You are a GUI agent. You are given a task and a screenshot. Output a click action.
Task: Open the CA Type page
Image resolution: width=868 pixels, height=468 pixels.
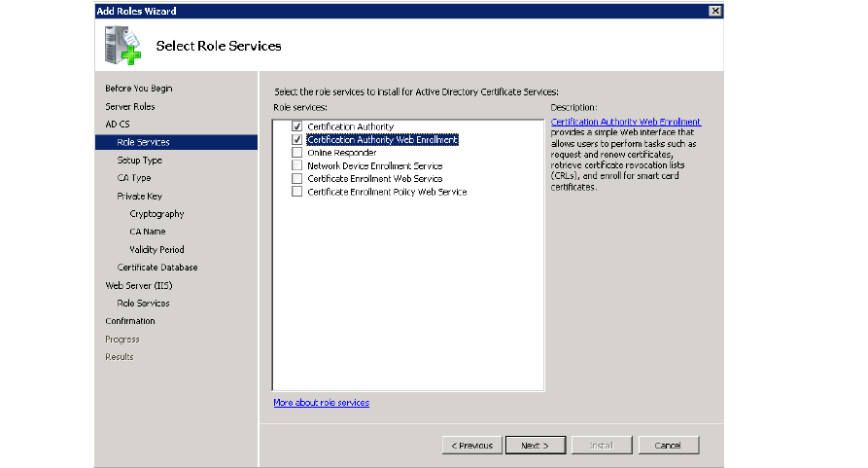coord(133,178)
